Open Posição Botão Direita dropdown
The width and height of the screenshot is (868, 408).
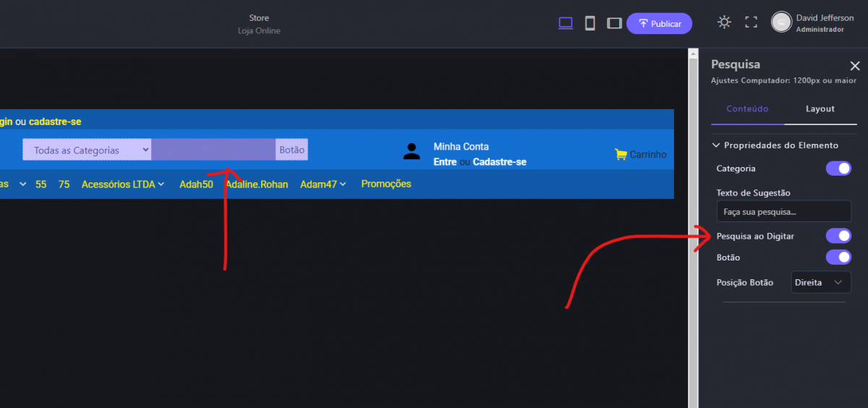[x=820, y=282]
